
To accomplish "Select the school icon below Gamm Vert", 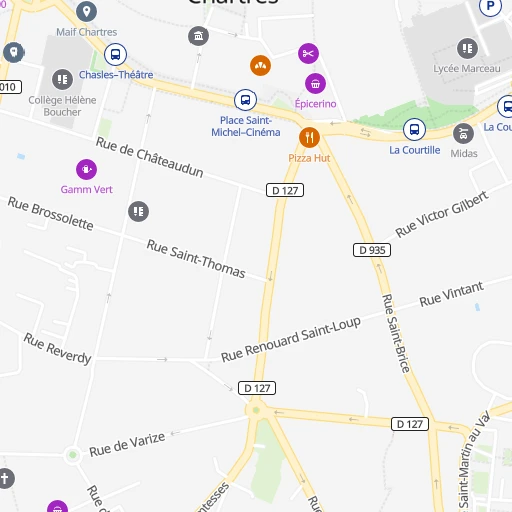I will [138, 211].
